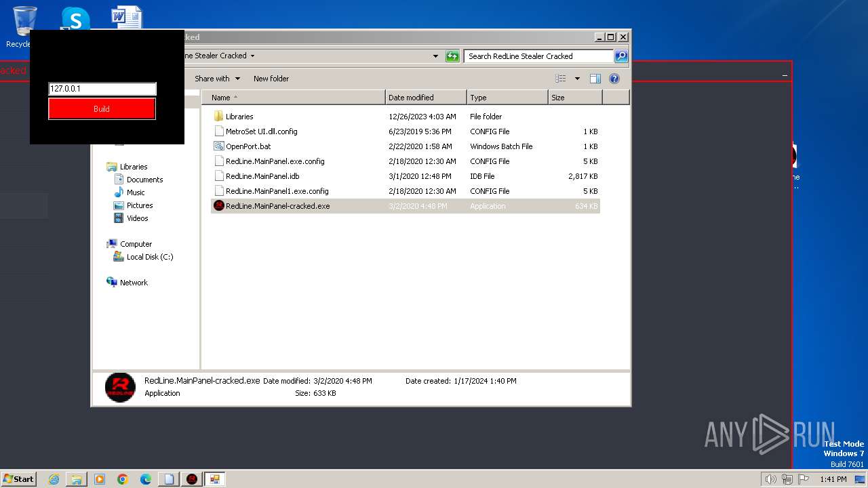The width and height of the screenshot is (868, 488).
Task: Click the 1:41 PM system clock
Action: [833, 479]
